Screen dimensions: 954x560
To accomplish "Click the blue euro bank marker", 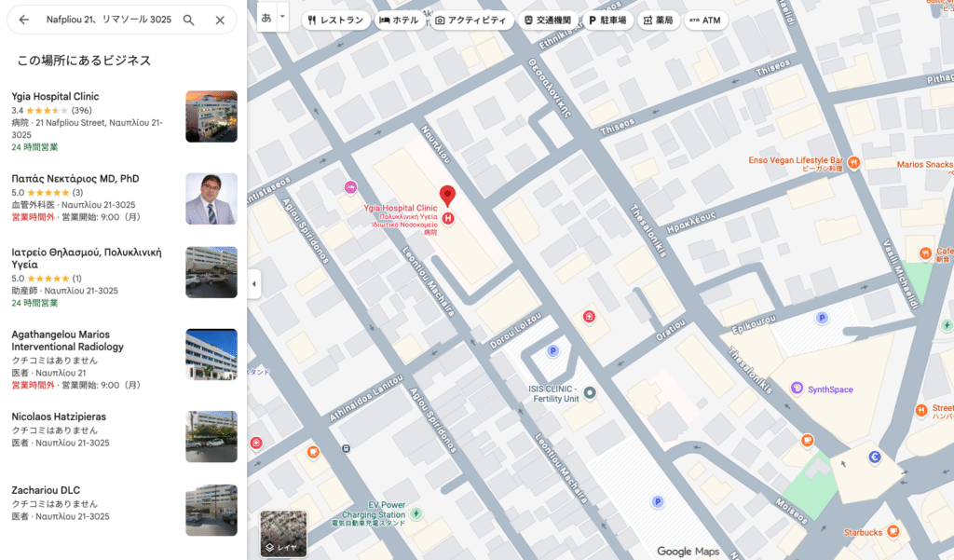I will click(x=874, y=457).
